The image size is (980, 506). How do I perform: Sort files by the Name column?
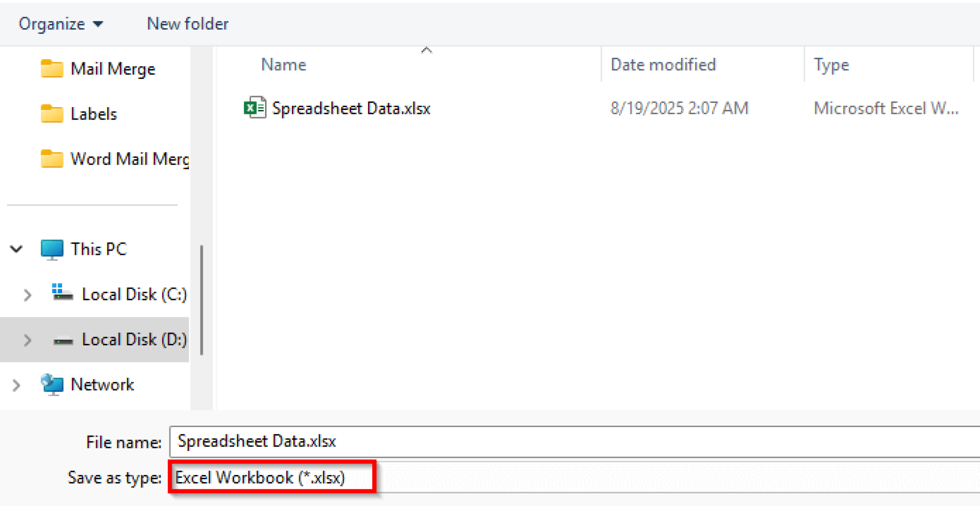(283, 65)
